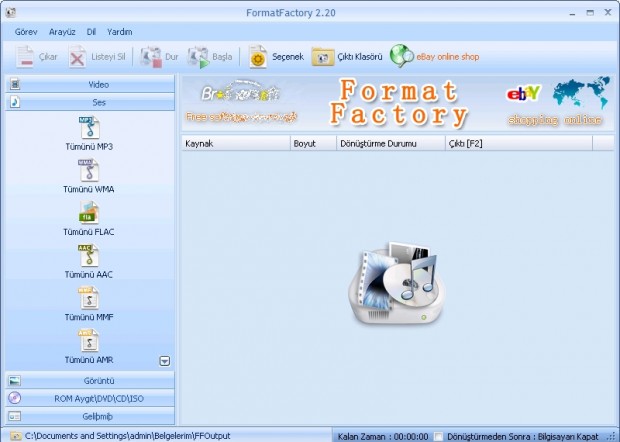Open the Arayüz menu

(x=62, y=32)
